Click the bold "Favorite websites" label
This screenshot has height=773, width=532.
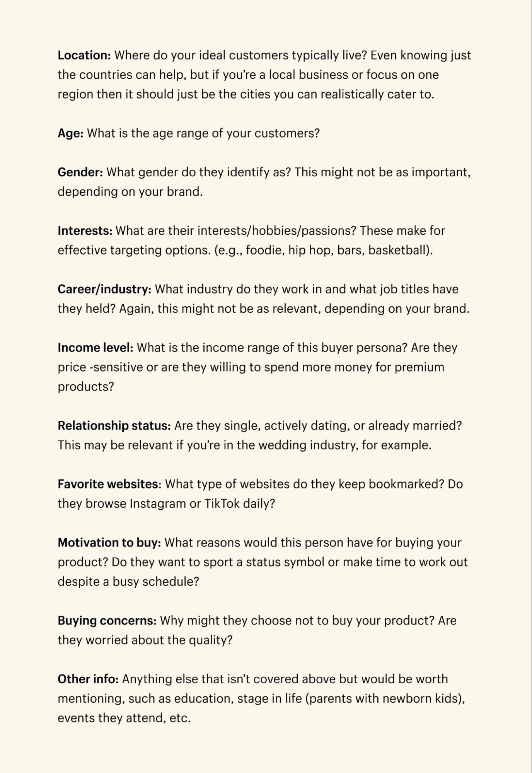108,484
